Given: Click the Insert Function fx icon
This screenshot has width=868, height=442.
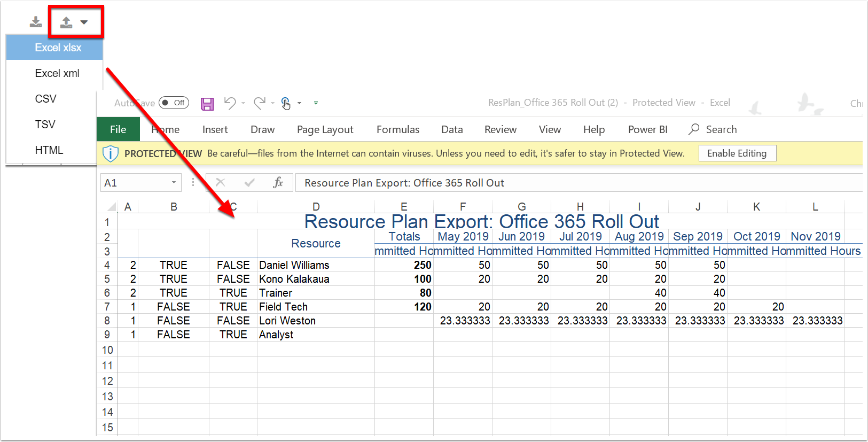Looking at the screenshot, I should 278,183.
